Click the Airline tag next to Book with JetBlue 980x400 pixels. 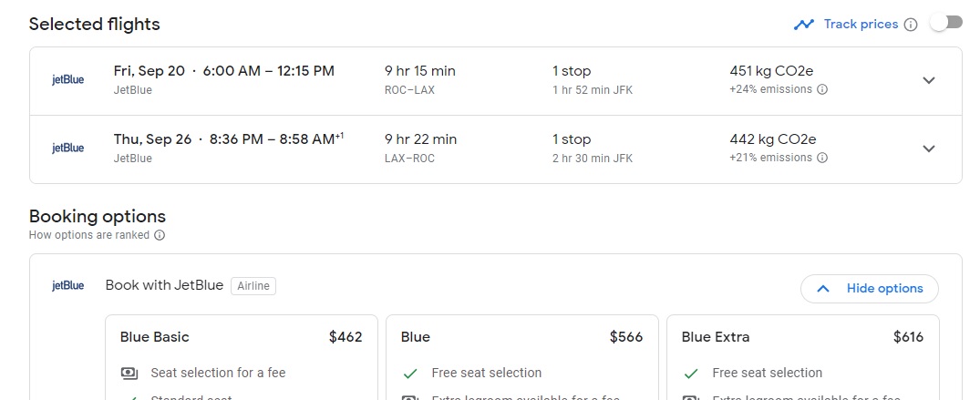point(253,286)
